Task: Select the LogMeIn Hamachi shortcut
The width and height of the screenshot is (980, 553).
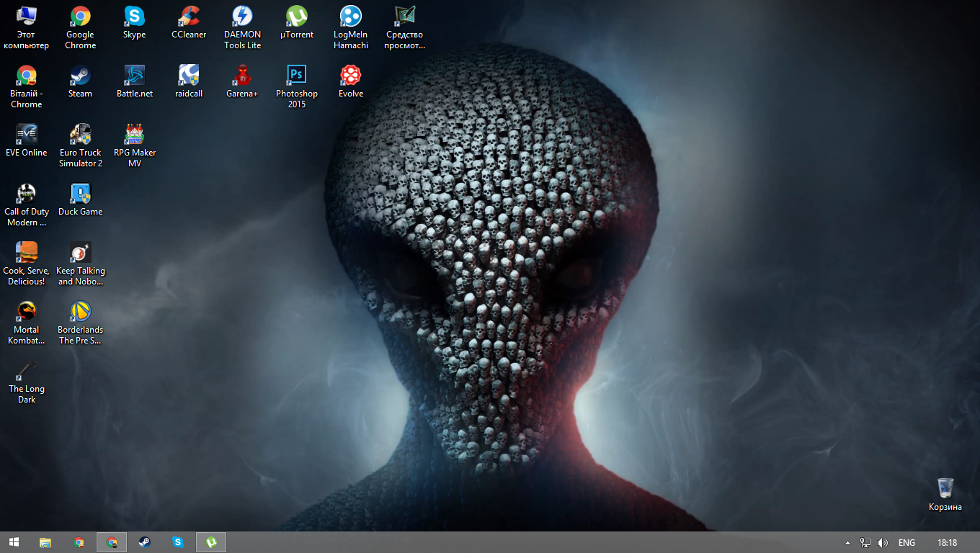Action: [351, 28]
